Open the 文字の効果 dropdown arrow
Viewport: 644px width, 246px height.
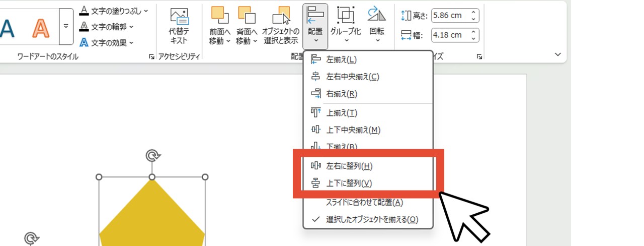tap(131, 43)
